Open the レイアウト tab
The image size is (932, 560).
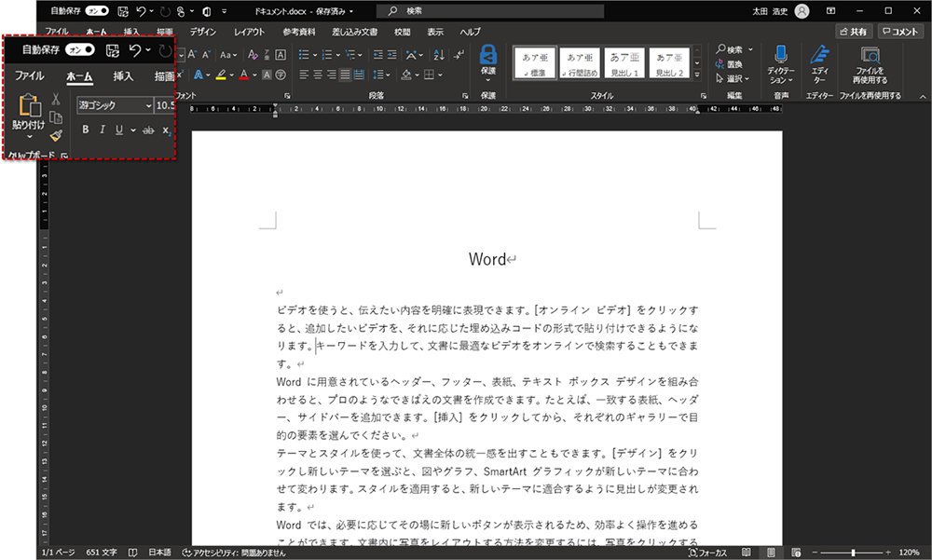tap(249, 32)
